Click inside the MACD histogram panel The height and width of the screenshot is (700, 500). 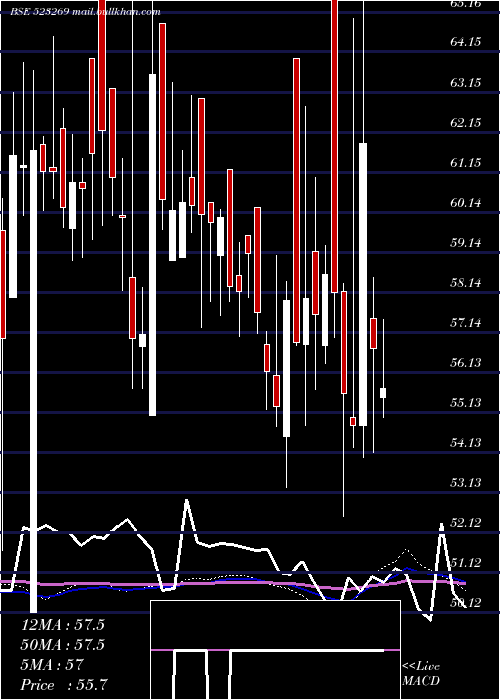pos(275,650)
